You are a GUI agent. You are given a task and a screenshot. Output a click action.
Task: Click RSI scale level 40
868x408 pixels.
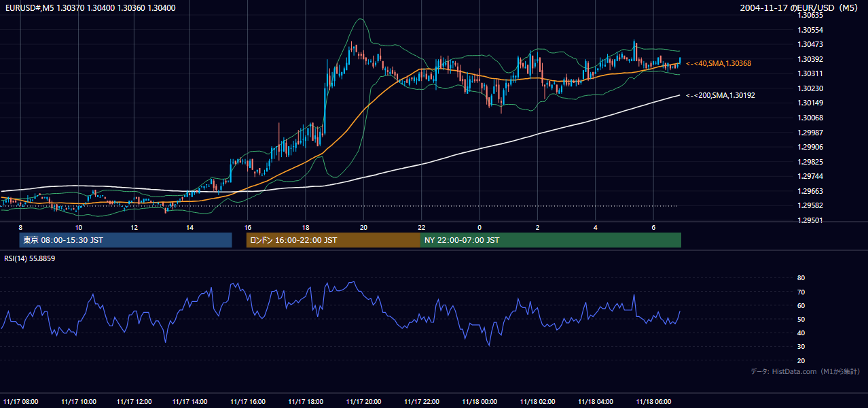pos(801,333)
